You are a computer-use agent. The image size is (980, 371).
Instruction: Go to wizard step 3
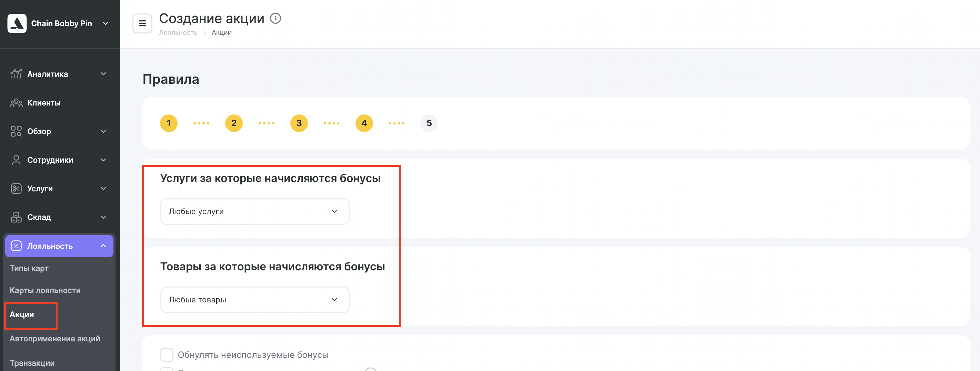click(x=299, y=123)
